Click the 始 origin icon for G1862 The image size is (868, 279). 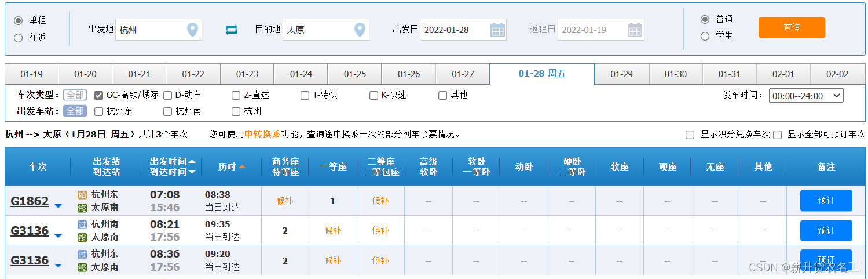coord(82,195)
